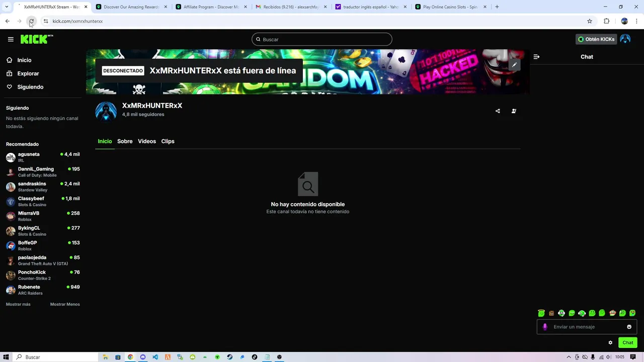This screenshot has width=644, height=362.
Task: Click the follow user icon beside share
Action: tap(514, 111)
